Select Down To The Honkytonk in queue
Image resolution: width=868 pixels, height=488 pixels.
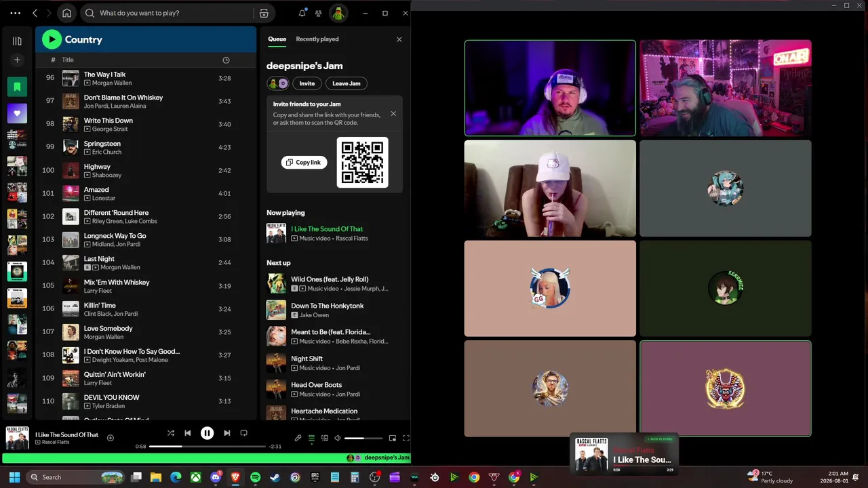click(x=334, y=310)
